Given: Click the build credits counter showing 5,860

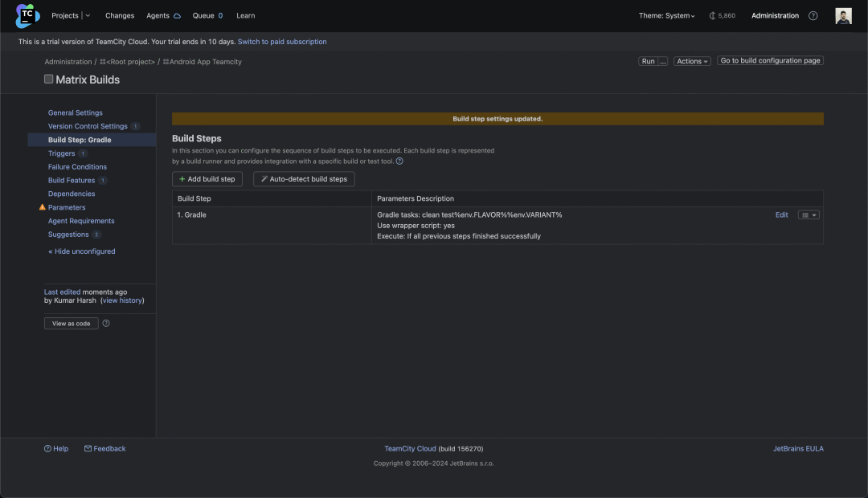Looking at the screenshot, I should tap(722, 15).
